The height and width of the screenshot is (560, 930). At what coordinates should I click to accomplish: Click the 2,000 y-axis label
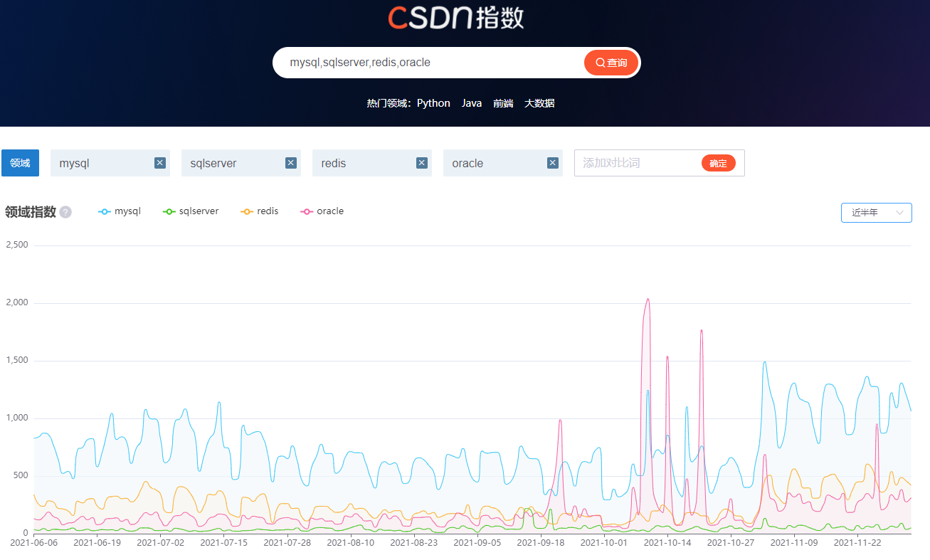(x=17, y=302)
